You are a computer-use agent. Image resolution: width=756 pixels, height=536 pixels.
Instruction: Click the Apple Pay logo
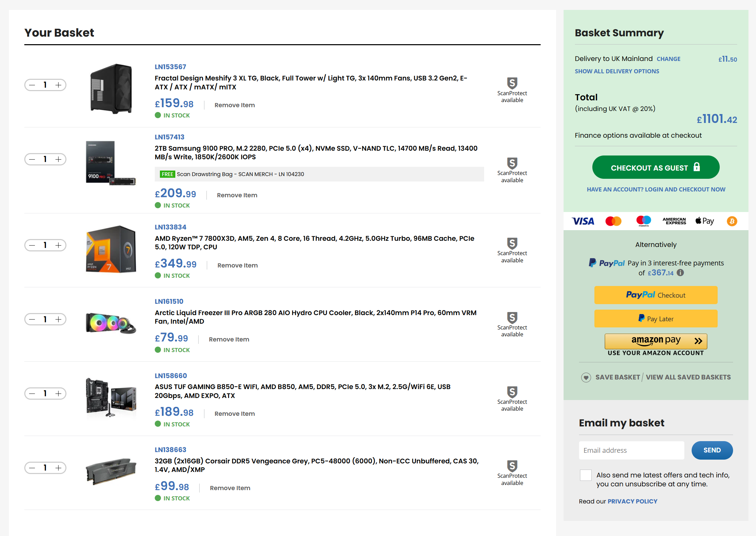tap(705, 221)
